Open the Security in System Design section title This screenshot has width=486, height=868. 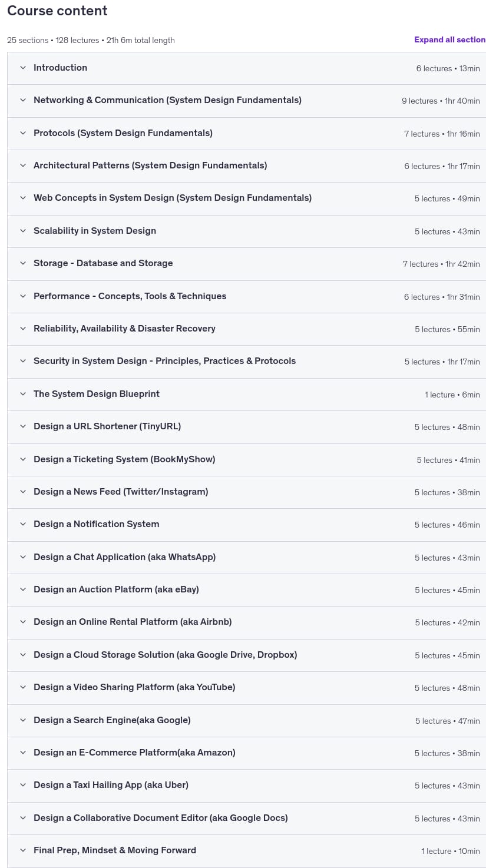coord(164,361)
